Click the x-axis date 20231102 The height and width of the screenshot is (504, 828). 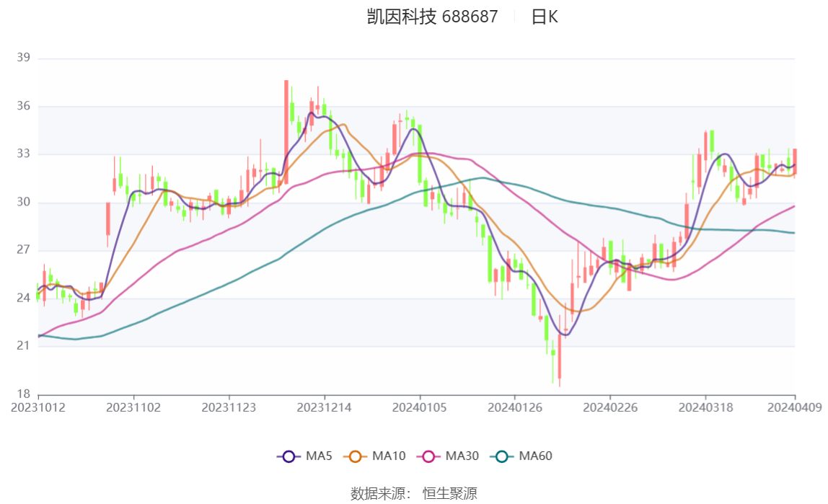tap(133, 408)
